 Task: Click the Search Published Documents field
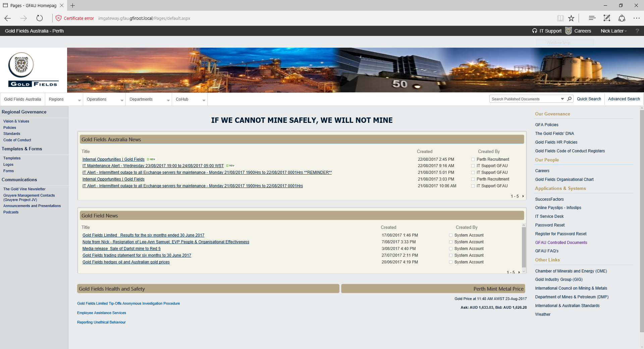(x=524, y=99)
